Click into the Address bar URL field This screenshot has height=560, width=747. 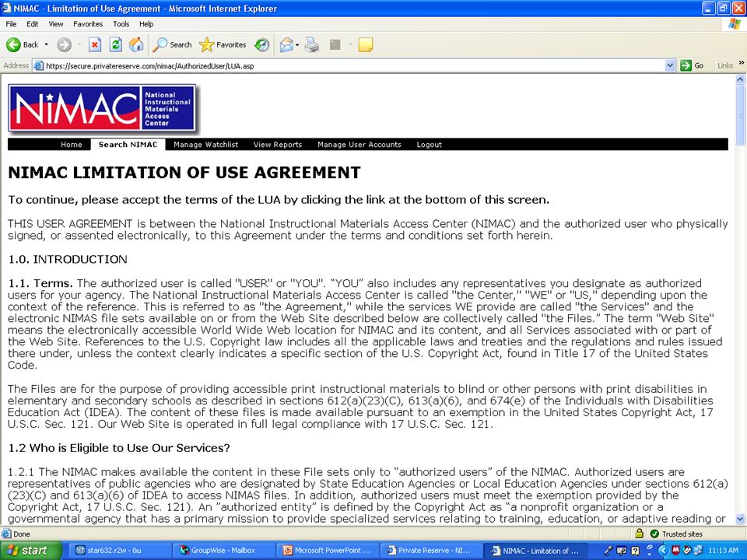coord(355,65)
